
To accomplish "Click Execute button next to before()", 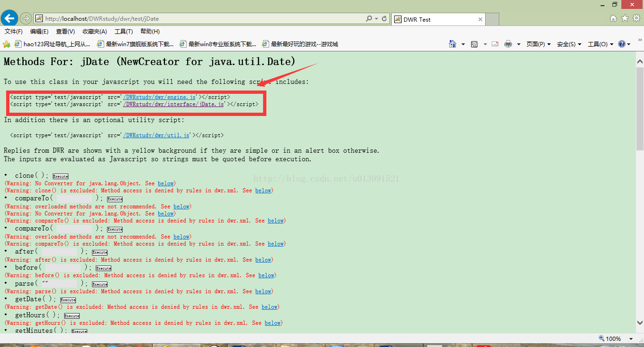I will [103, 268].
